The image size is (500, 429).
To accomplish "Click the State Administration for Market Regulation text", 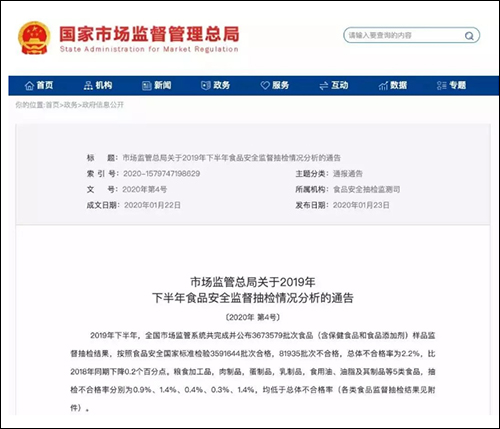I will (x=149, y=49).
